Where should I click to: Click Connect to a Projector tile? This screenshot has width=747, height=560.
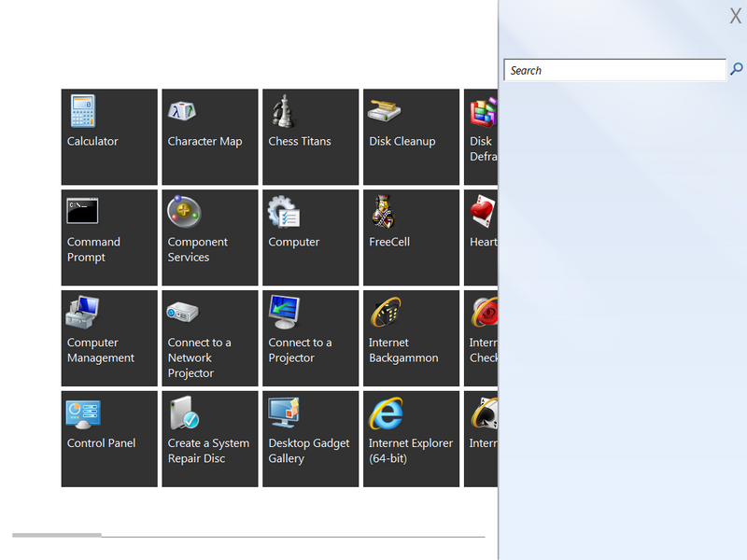coord(311,338)
